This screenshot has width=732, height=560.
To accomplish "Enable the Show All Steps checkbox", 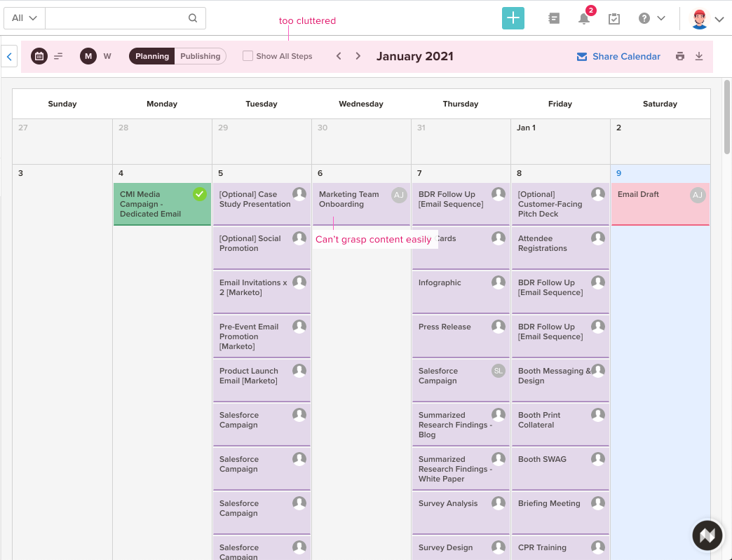I will 248,56.
